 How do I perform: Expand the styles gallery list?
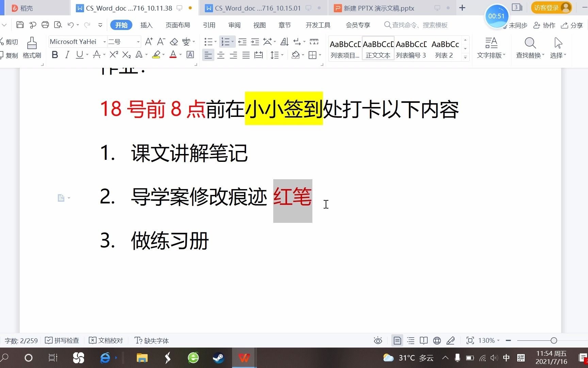click(465, 57)
